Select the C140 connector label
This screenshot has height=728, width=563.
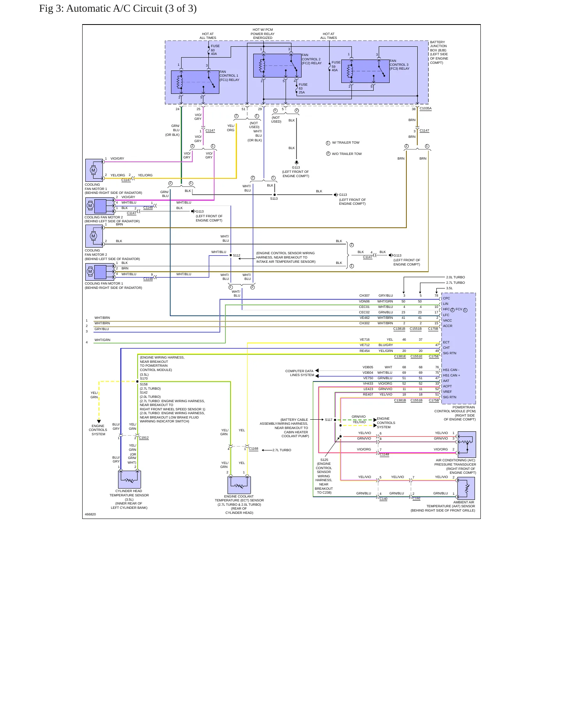(x=383, y=499)
